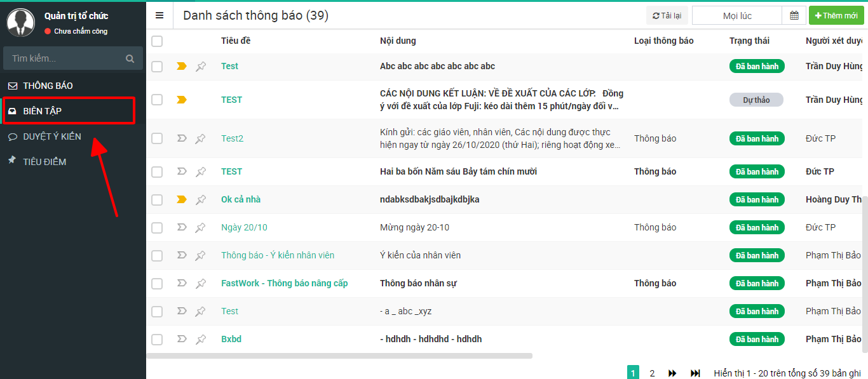Go to next page using forward arrows
This screenshot has height=379, width=868.
click(x=672, y=373)
